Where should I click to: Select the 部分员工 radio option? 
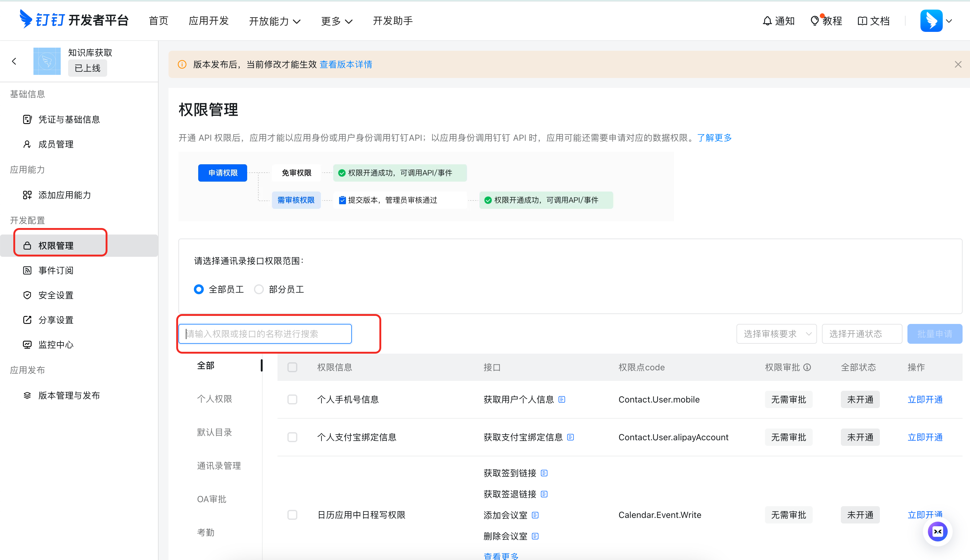259,289
